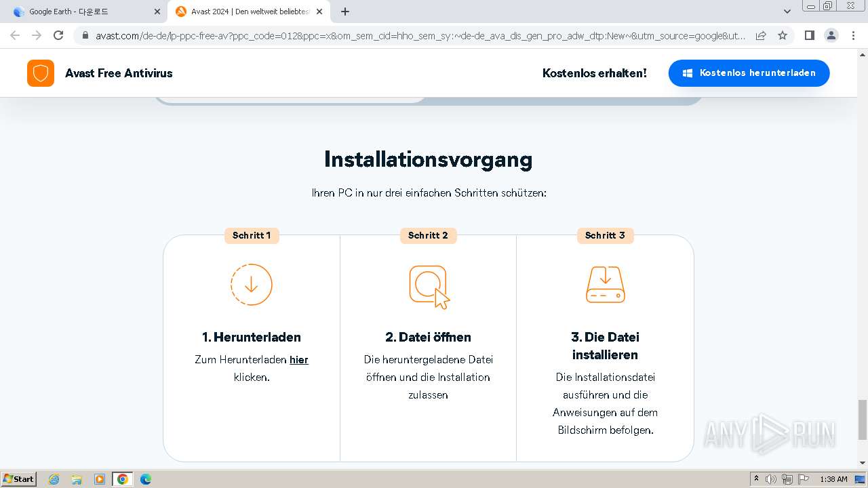Click the Action Center flag icon
The image size is (868, 488).
804,479
